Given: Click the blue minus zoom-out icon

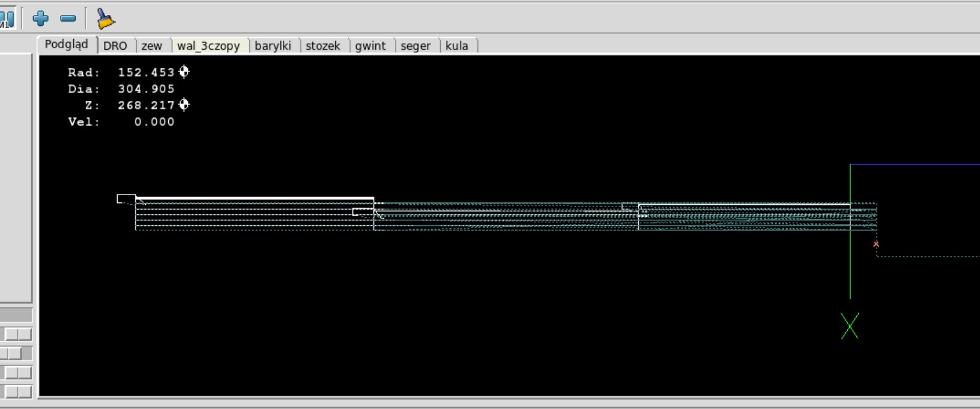Looking at the screenshot, I should [68, 19].
